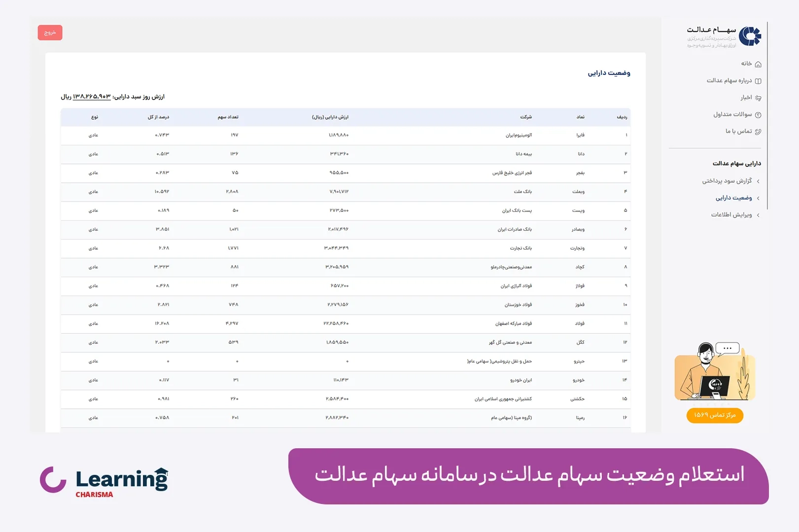
Task: Click the نماد column header
Action: (x=581, y=117)
